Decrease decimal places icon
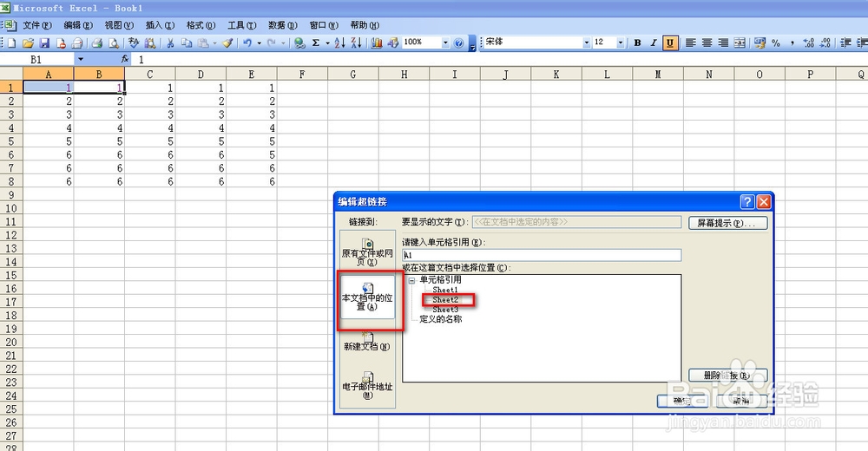Screen dimensions: 868x451 click(x=825, y=42)
